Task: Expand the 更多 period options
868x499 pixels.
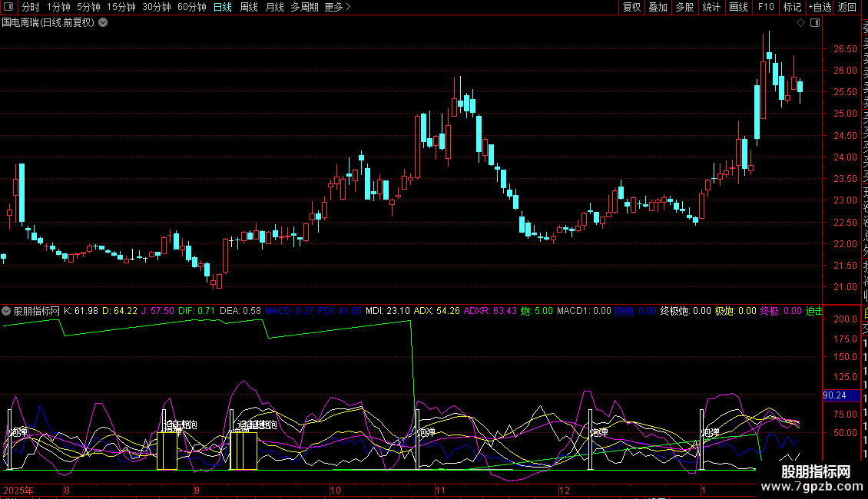Action: [x=337, y=8]
